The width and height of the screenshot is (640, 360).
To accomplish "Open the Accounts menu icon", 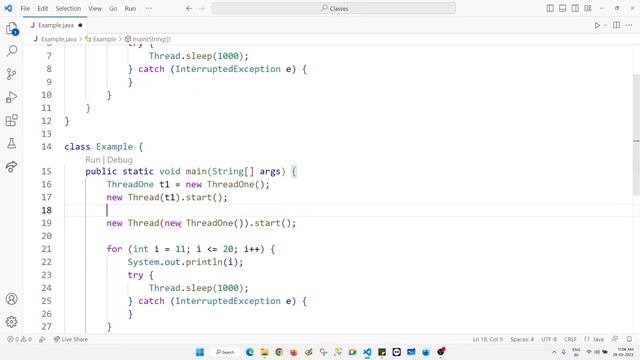I will point(11,299).
